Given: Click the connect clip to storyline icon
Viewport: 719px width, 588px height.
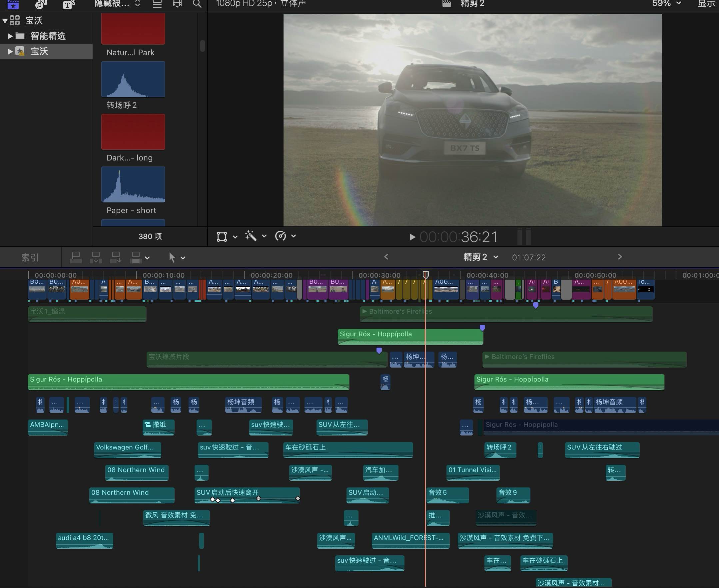Looking at the screenshot, I should tap(76, 257).
